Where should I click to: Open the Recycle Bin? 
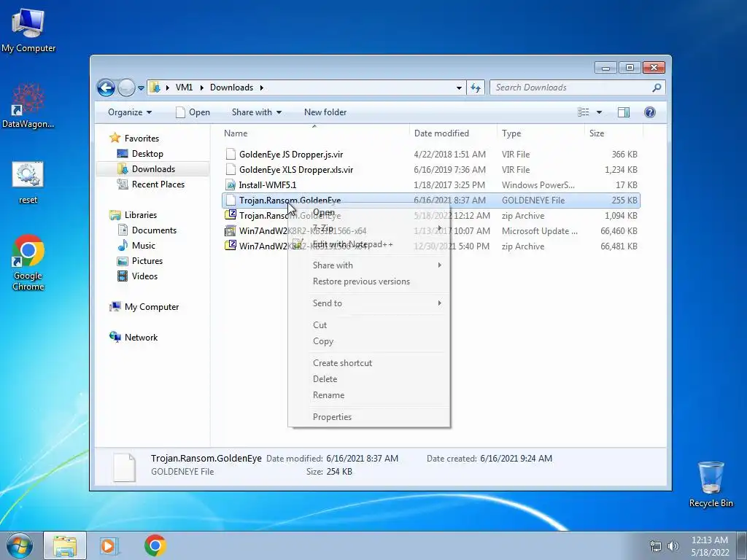(711, 483)
